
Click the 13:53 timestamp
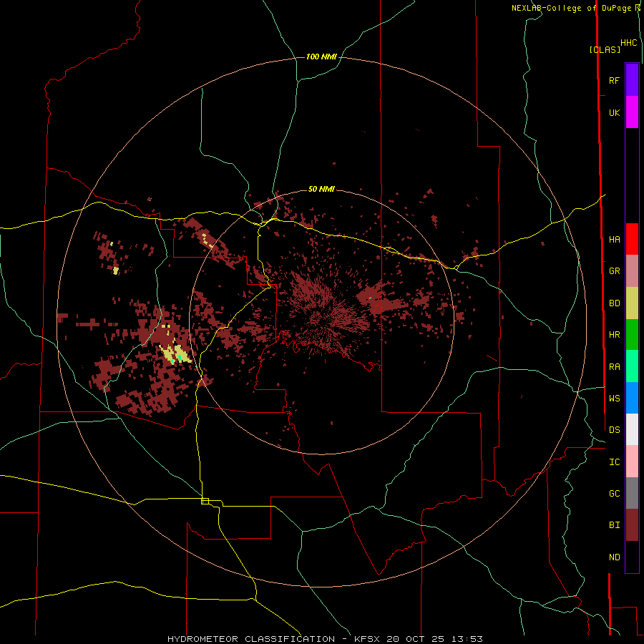(x=466, y=639)
